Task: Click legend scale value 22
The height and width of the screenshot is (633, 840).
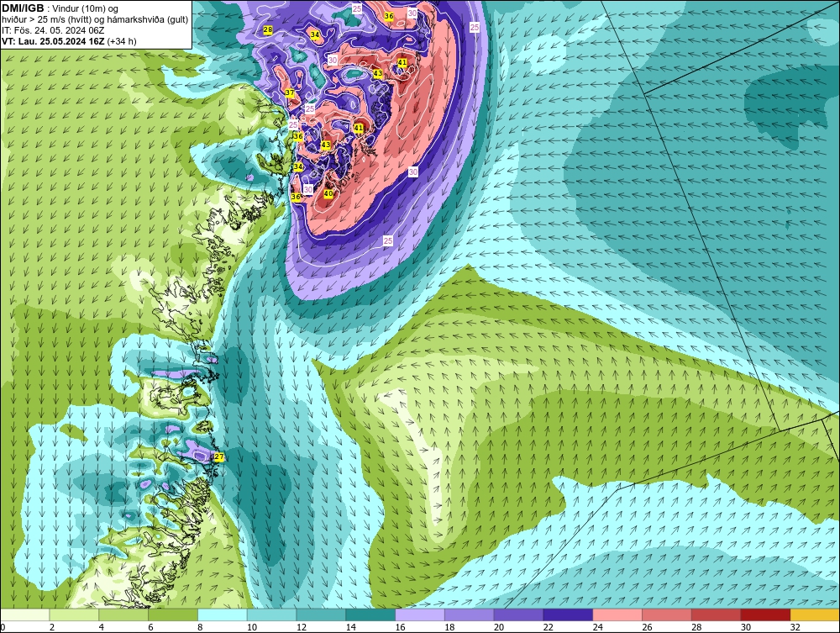Action: (548, 627)
